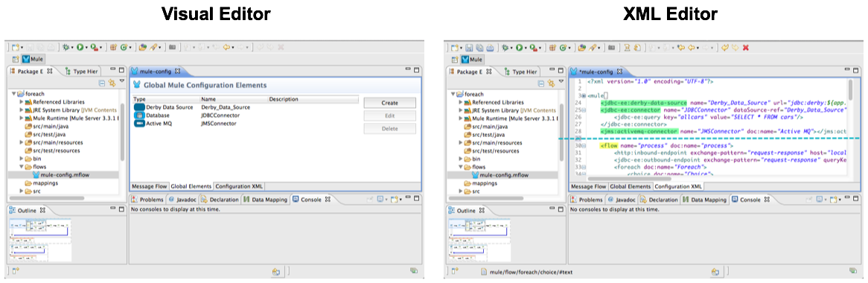Open Package Explorer view menu in XML Editor
This screenshot has height=283, width=868.
pyautogui.click(x=561, y=82)
